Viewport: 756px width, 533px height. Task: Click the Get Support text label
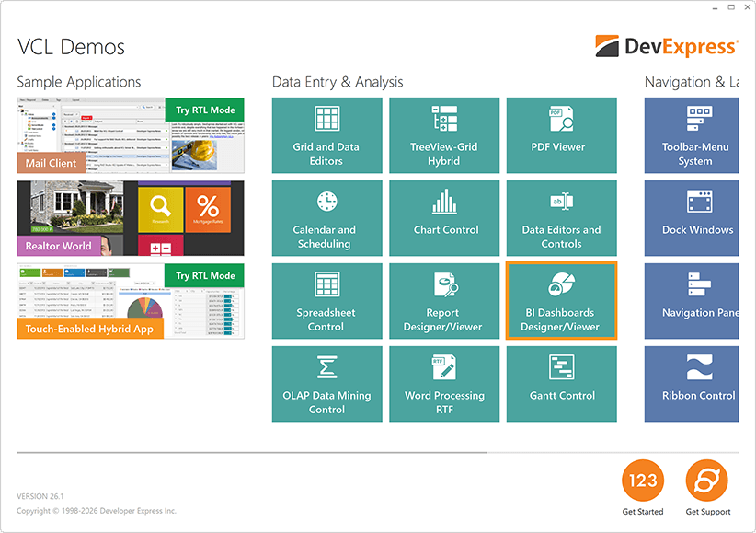coord(708,512)
